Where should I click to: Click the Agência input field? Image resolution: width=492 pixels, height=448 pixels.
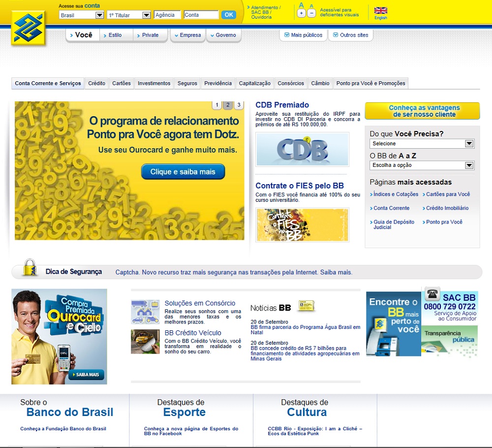click(167, 15)
